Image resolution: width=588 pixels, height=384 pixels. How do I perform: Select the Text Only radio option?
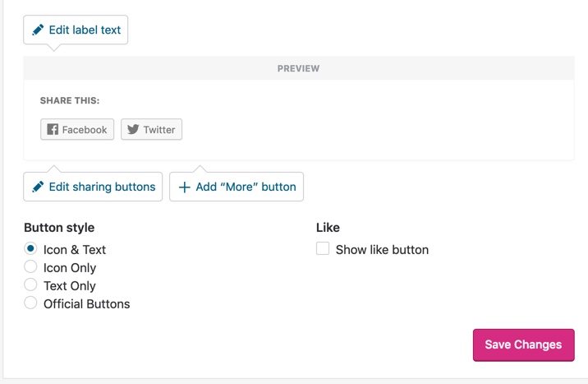click(x=30, y=285)
